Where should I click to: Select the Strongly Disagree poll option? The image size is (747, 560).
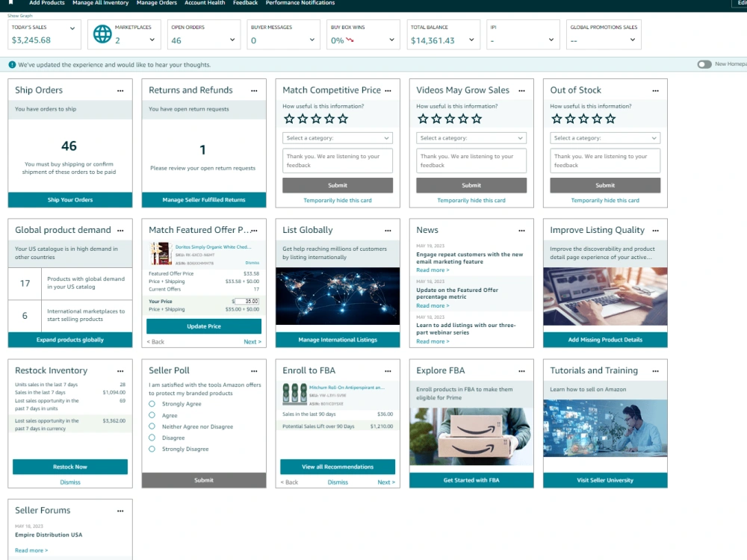pos(152,449)
